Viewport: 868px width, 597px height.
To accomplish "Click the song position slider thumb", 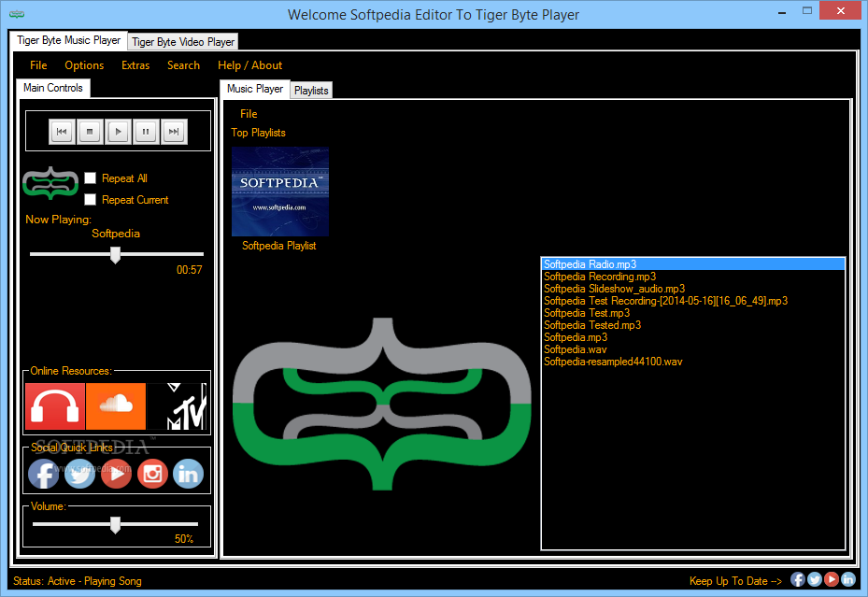I will pyautogui.click(x=115, y=255).
